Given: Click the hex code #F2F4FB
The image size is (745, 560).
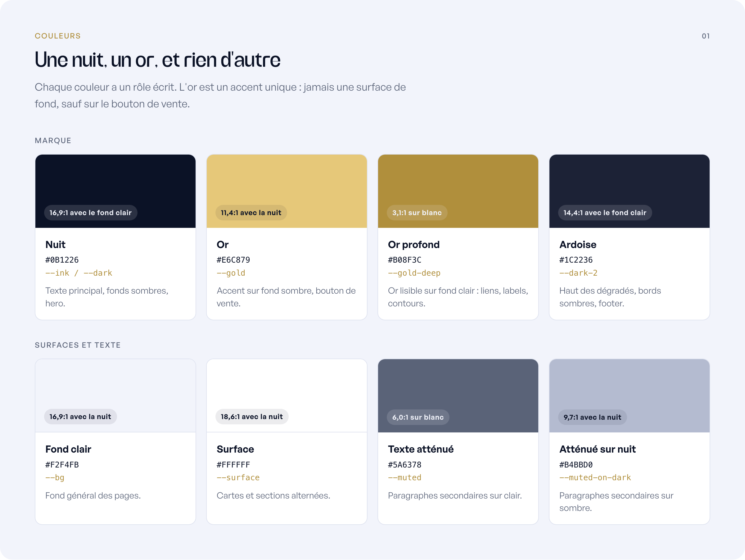Looking at the screenshot, I should tap(62, 465).
